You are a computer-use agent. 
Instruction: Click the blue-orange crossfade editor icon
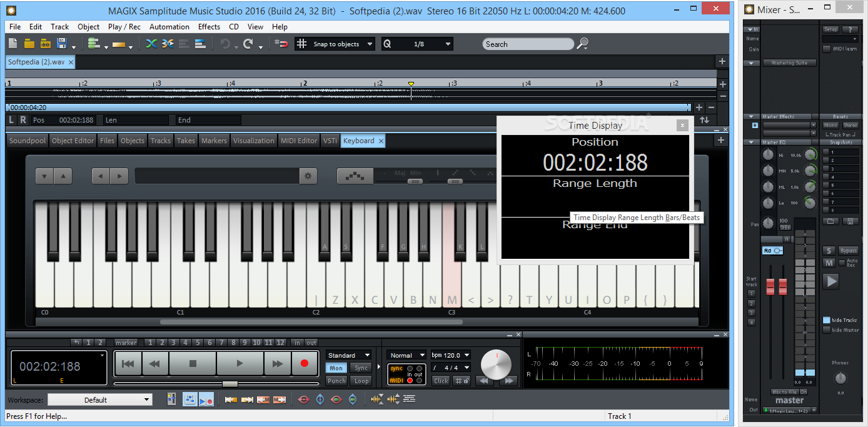(x=167, y=44)
